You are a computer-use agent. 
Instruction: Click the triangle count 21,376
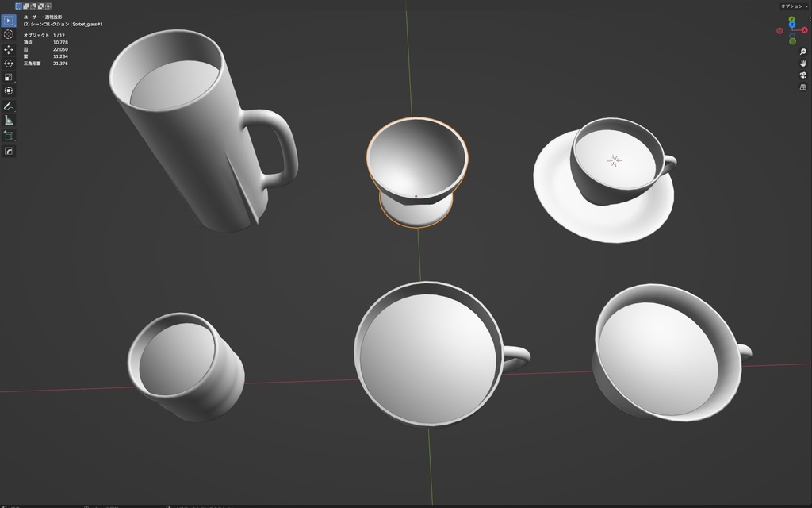(x=60, y=63)
